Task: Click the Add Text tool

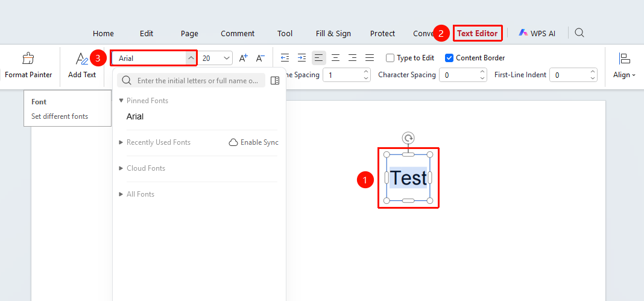Action: [82, 66]
